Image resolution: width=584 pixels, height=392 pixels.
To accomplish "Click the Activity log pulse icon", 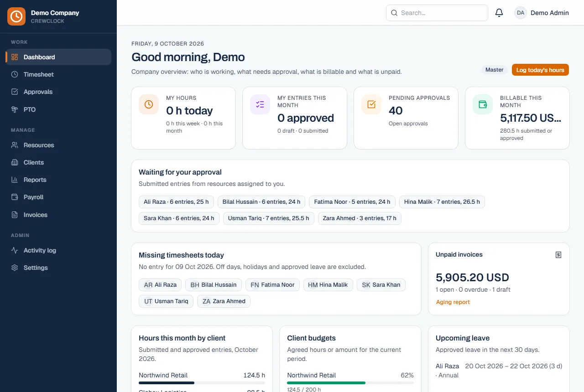I will (15, 250).
